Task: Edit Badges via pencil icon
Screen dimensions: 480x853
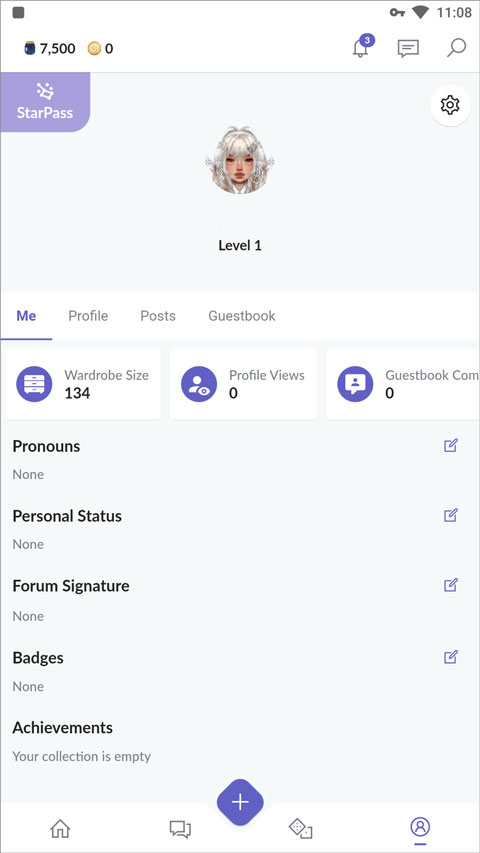Action: click(x=451, y=657)
